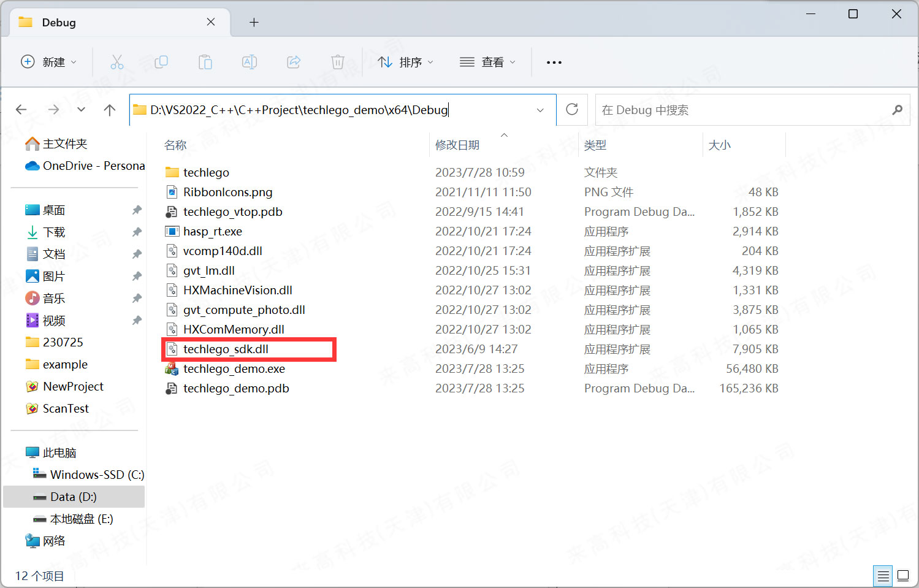
Task: Select the techlego_sdk.dll file
Action: 226,349
